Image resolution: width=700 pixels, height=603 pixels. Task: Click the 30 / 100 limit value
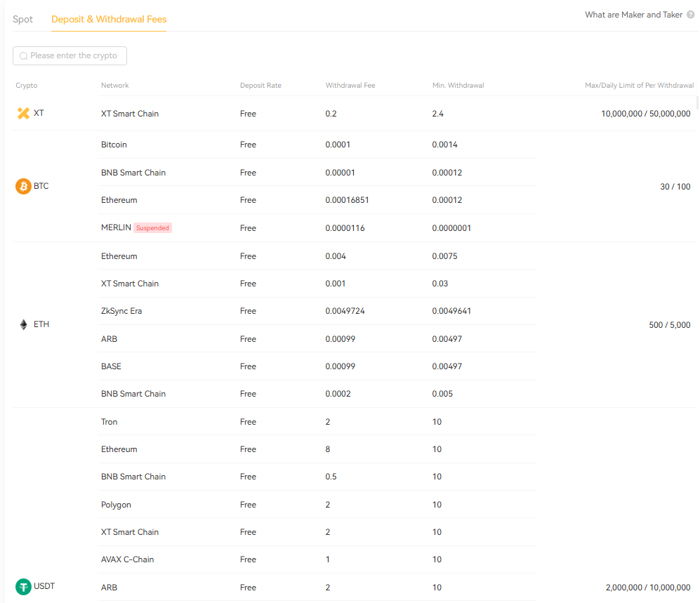pyautogui.click(x=675, y=187)
